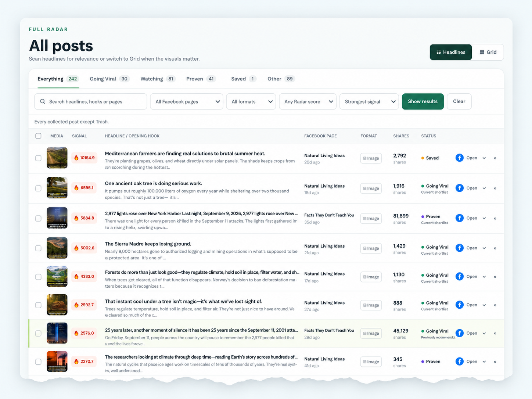Click the fire signal badge 6595.1
This screenshot has height=399, width=532.
(84, 188)
